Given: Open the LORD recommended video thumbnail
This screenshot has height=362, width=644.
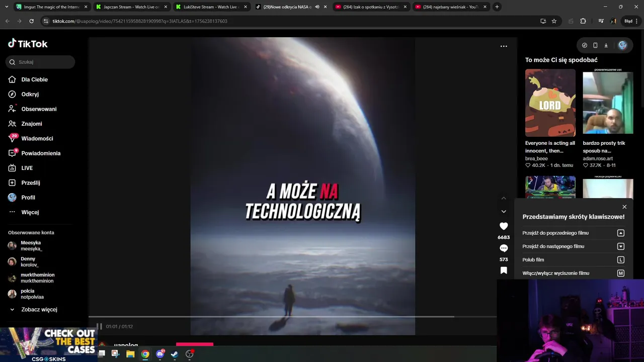Looking at the screenshot, I should point(550,103).
